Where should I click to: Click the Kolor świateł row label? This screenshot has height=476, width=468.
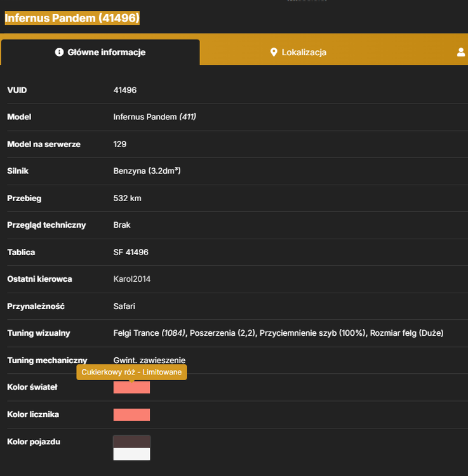tap(32, 387)
